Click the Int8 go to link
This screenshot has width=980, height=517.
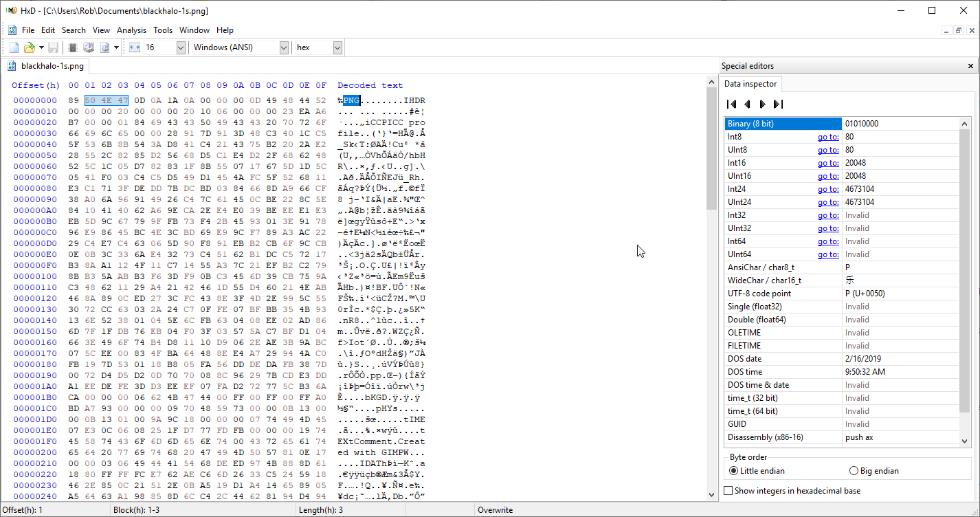tap(828, 137)
